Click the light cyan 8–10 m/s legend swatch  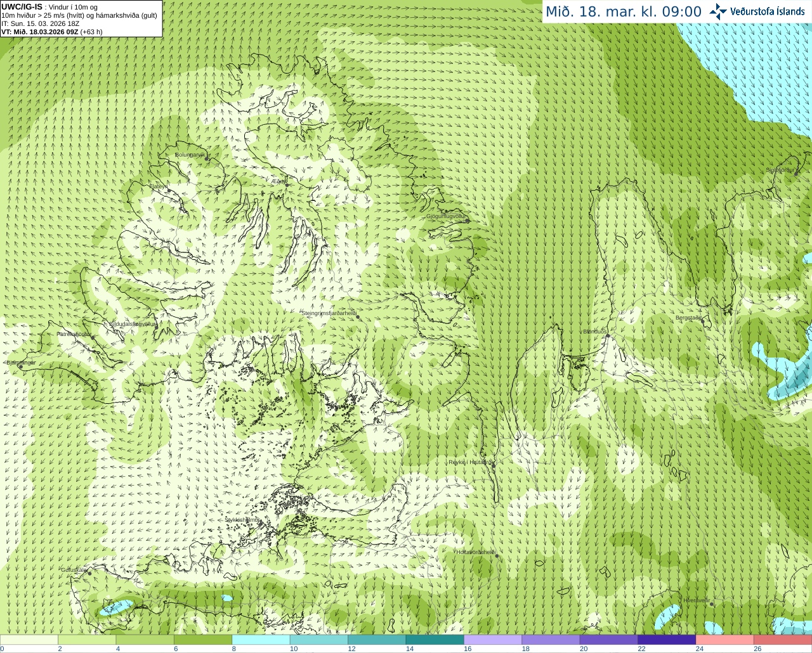pos(261,640)
